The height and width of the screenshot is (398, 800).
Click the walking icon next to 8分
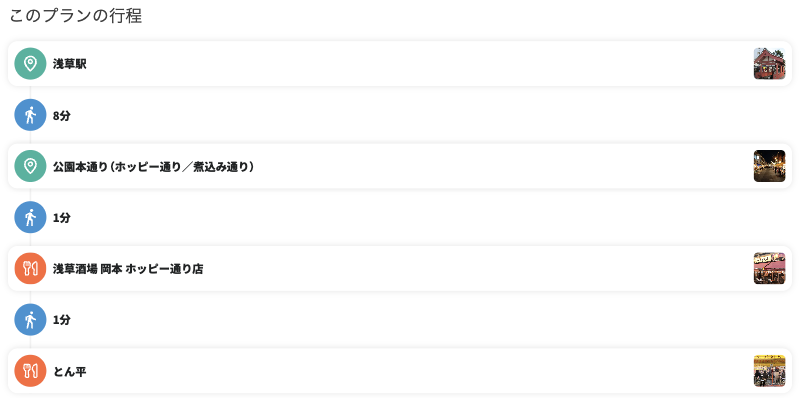pyautogui.click(x=30, y=115)
